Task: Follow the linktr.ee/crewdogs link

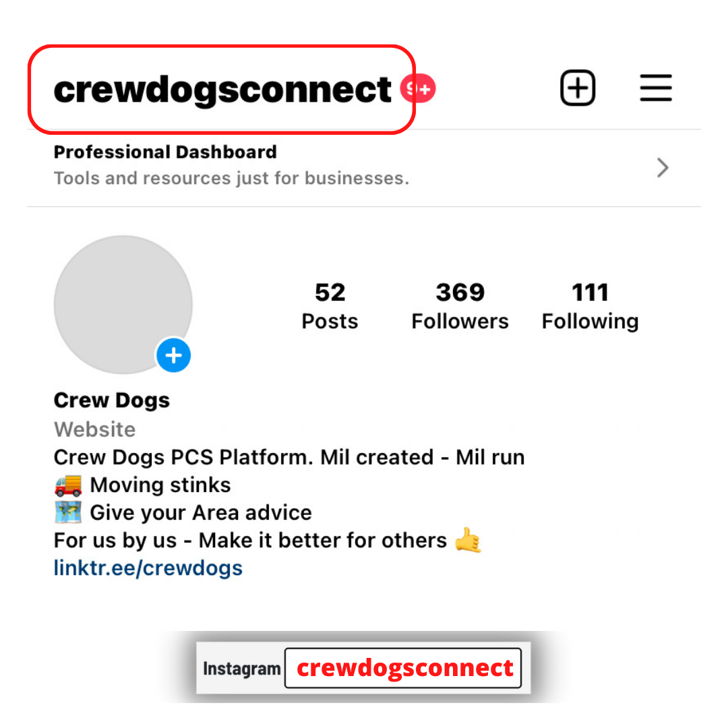Action: point(148,568)
